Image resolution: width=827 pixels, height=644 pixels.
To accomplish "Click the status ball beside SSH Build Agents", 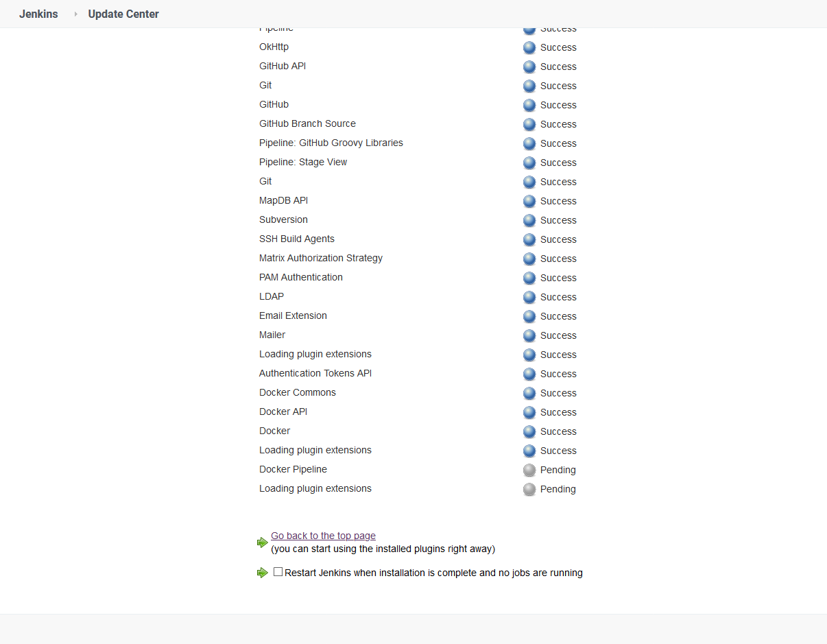I will (x=529, y=239).
